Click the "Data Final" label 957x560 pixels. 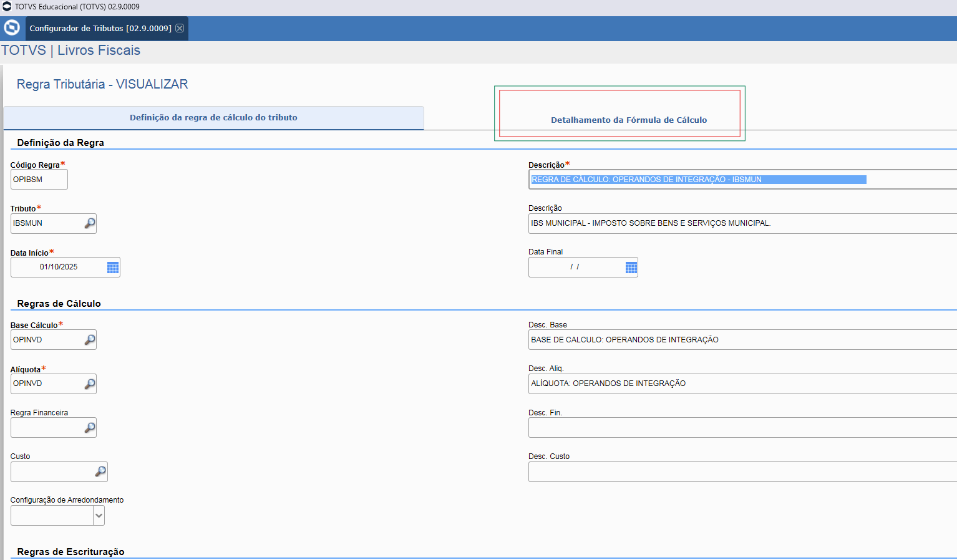(x=545, y=252)
